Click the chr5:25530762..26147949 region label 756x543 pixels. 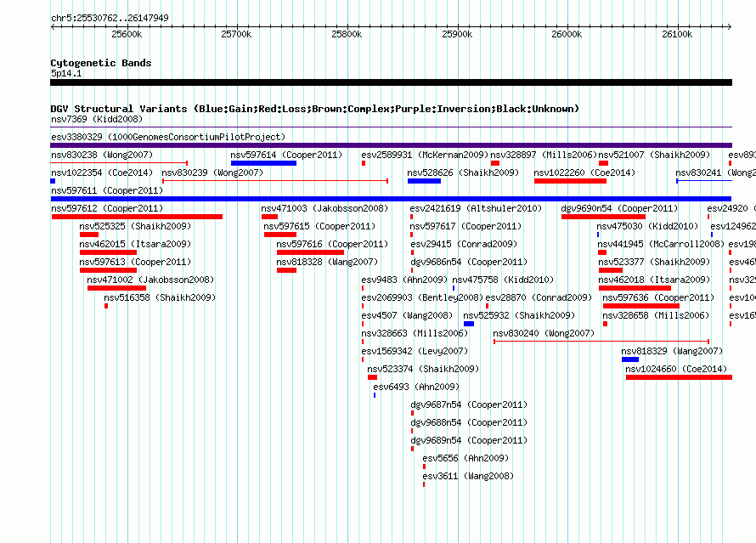[110, 18]
